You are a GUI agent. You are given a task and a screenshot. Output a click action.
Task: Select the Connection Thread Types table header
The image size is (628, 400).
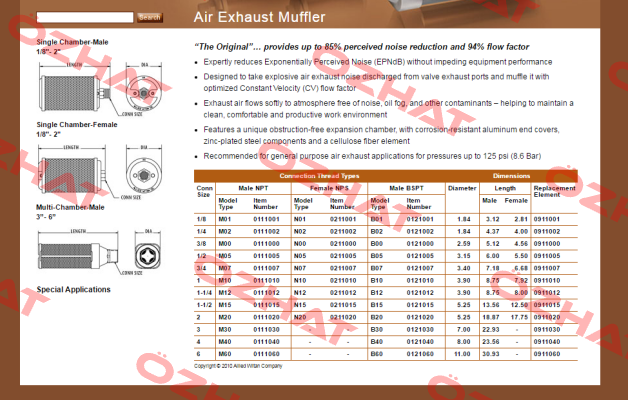(319, 176)
